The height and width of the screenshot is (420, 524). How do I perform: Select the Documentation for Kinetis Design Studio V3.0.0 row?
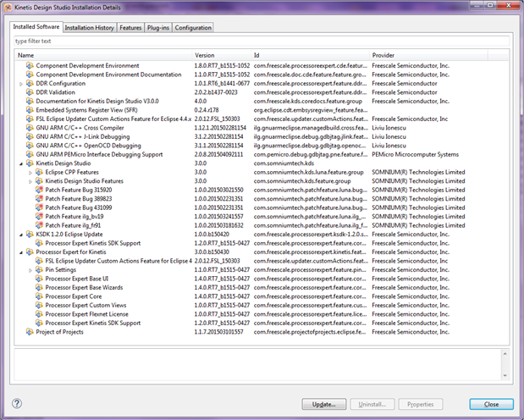[x=262, y=101]
